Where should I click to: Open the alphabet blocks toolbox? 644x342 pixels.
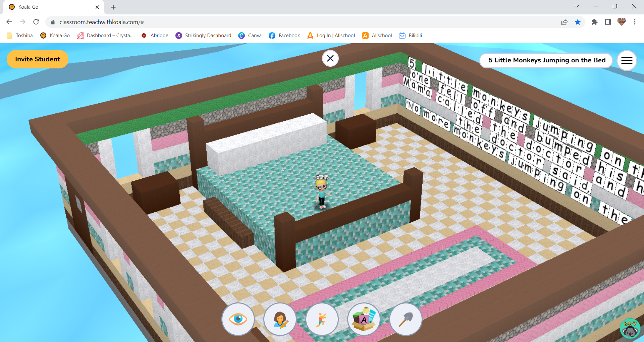coord(364,319)
